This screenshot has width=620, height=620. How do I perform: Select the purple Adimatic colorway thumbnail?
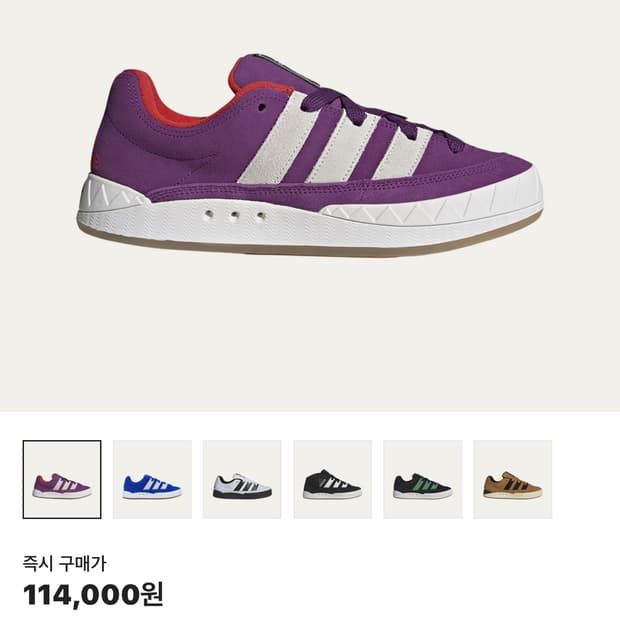click(62, 479)
